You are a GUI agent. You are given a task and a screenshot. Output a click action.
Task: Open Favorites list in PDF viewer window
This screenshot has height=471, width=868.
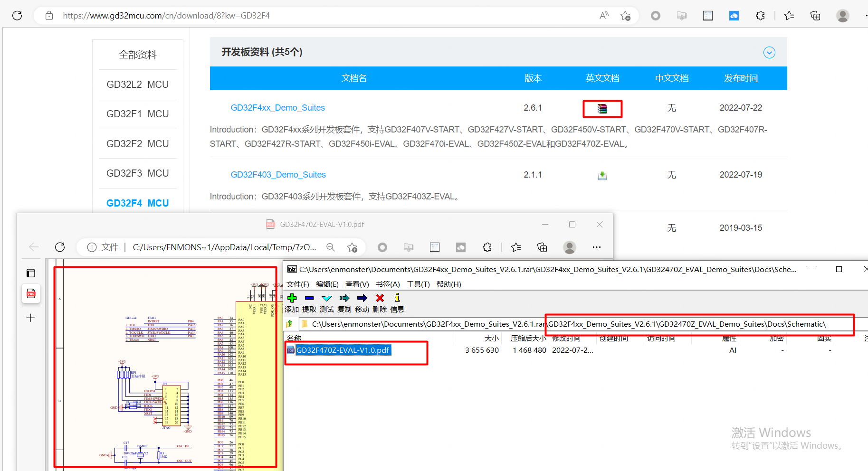pos(516,247)
